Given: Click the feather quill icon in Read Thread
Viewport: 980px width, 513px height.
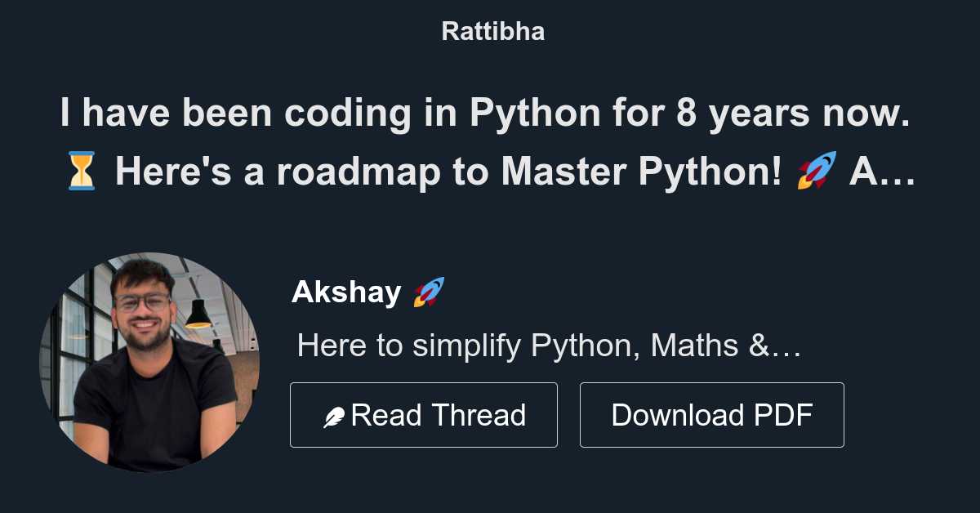Looking at the screenshot, I should [335, 414].
